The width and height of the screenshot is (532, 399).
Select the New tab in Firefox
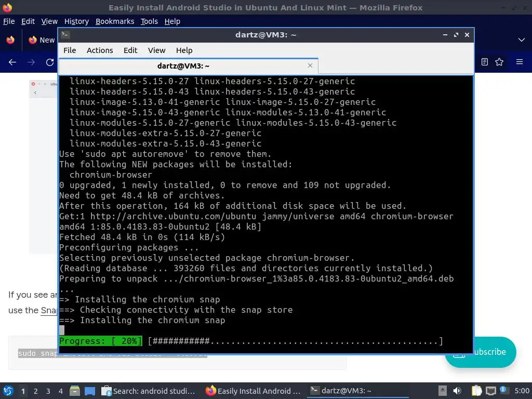pos(42,40)
